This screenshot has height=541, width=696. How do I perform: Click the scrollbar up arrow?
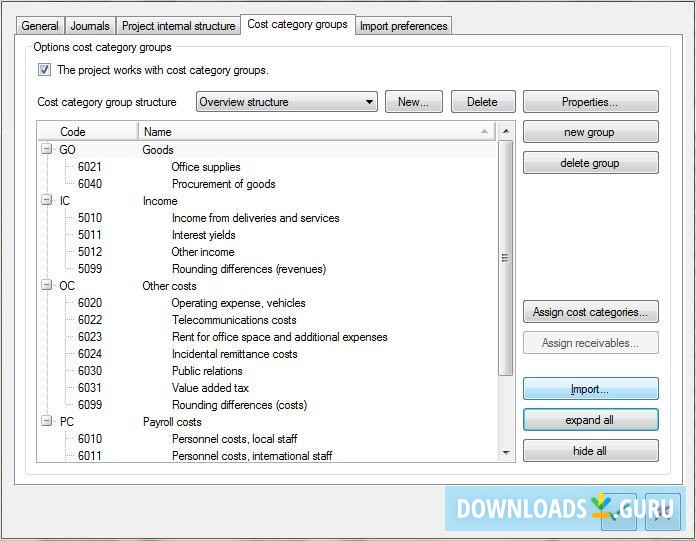click(x=506, y=131)
